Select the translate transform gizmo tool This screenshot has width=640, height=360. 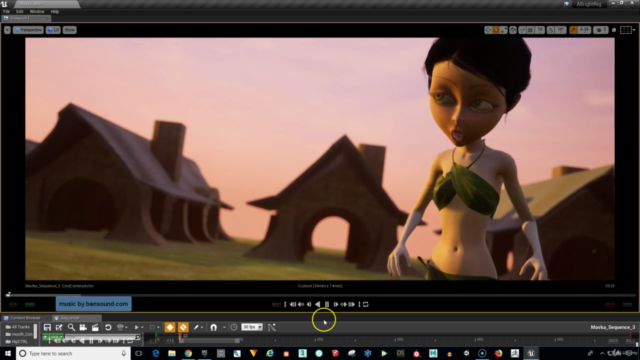pos(488,30)
